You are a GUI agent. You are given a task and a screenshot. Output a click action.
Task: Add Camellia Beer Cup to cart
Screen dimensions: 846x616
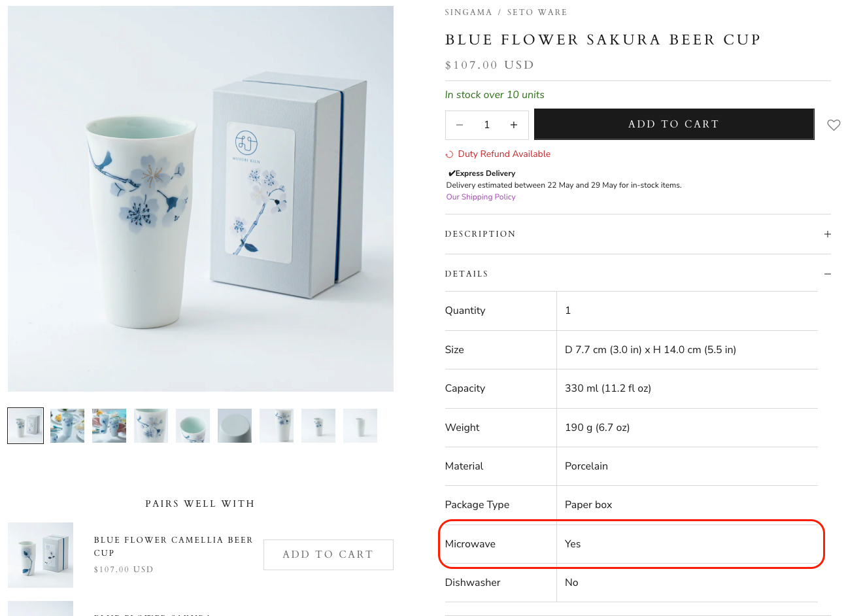pyautogui.click(x=328, y=555)
